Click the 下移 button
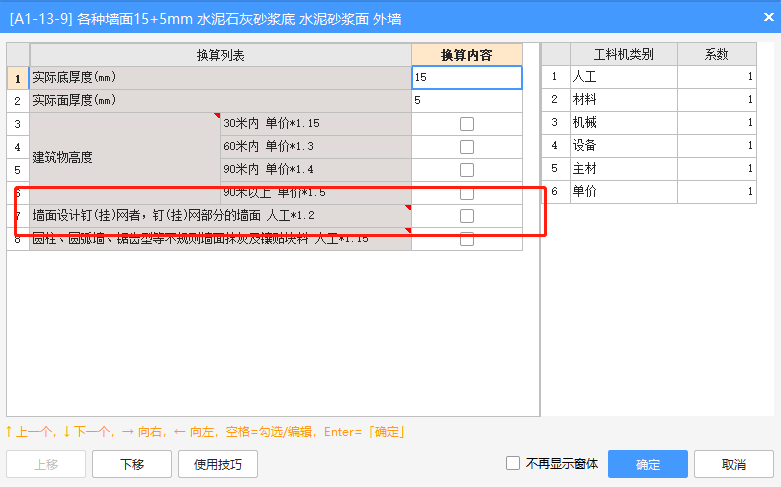The width and height of the screenshot is (781, 487). pos(132,464)
